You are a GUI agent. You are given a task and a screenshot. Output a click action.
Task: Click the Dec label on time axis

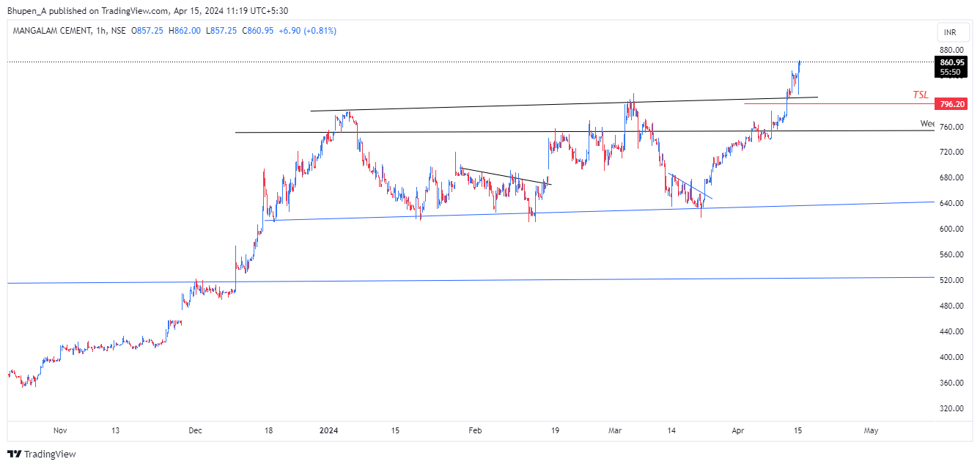coord(195,431)
